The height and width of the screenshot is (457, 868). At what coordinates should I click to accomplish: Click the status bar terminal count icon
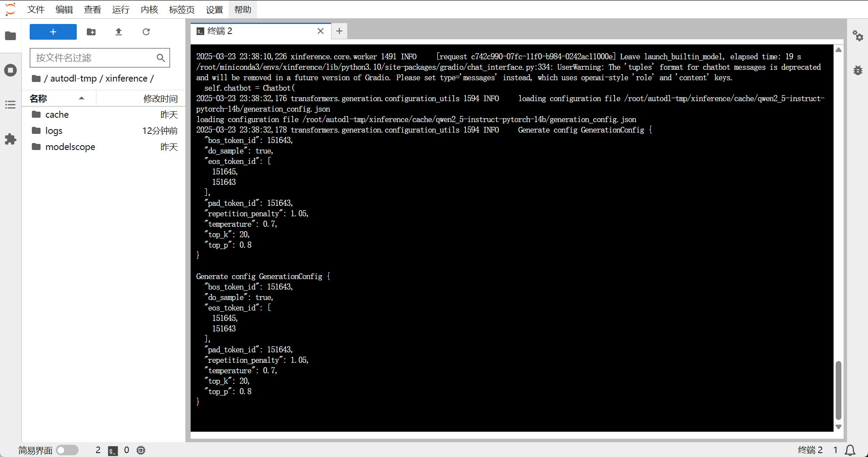pyautogui.click(x=113, y=450)
